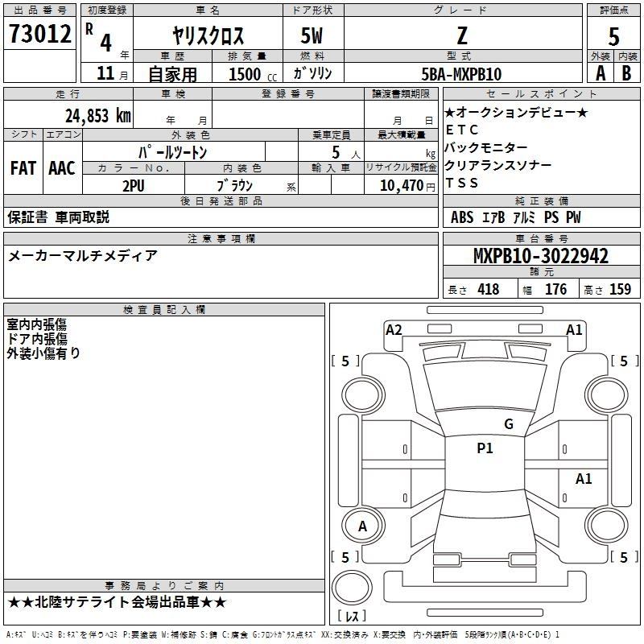The image size is (644, 644).
Task: Click the G windshield mark on the diagram
Action: (x=508, y=424)
